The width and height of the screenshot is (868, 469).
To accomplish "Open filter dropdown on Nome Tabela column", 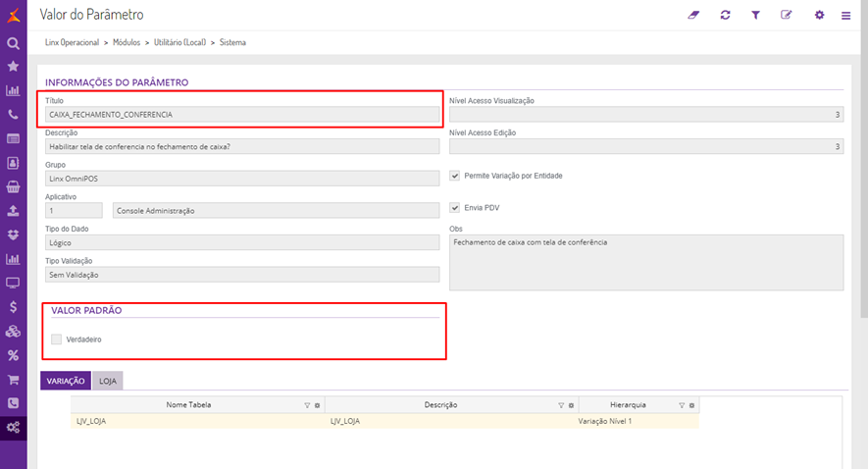I will (x=307, y=404).
